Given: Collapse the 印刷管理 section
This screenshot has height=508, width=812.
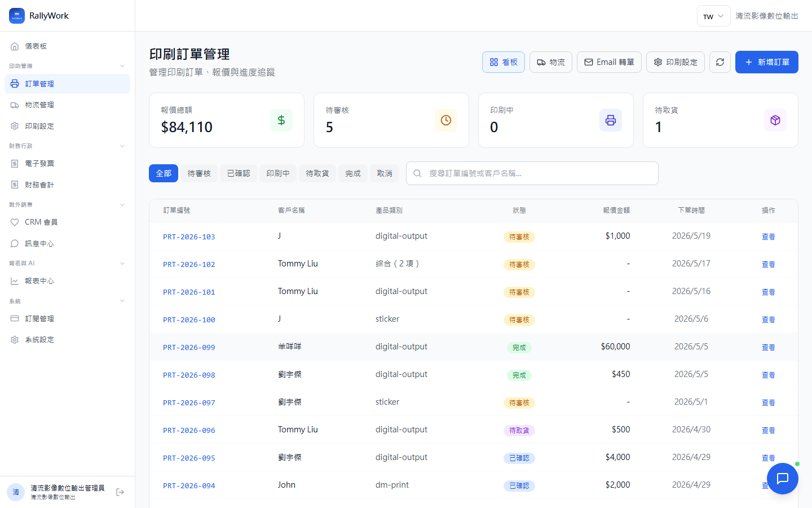Looking at the screenshot, I should [x=122, y=66].
